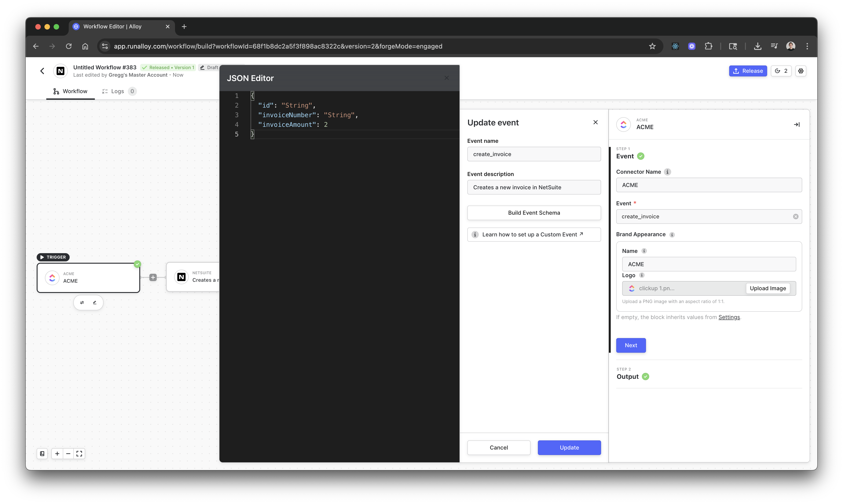Zoom in on the workflow canvas
843x504 pixels.
click(x=57, y=454)
